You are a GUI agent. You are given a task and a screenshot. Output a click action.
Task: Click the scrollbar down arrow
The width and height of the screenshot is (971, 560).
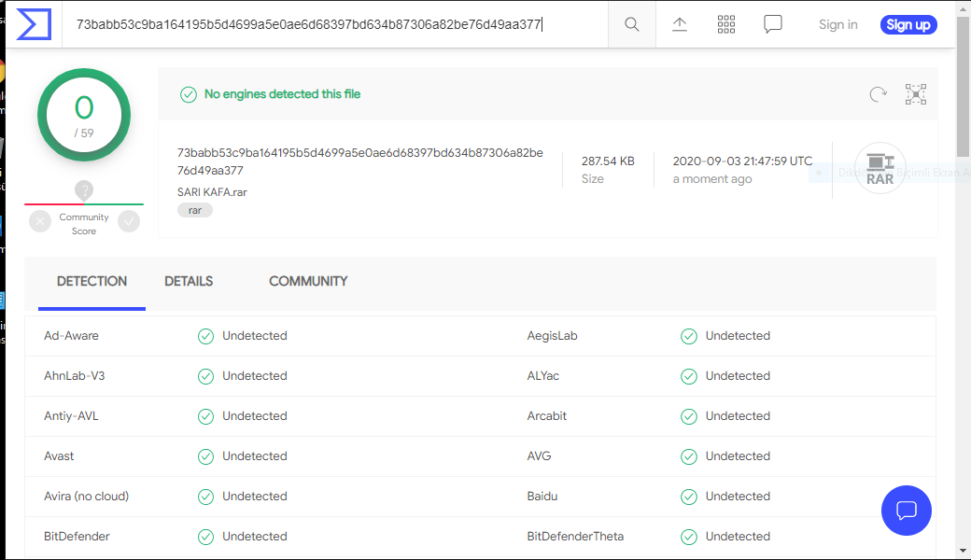click(963, 550)
